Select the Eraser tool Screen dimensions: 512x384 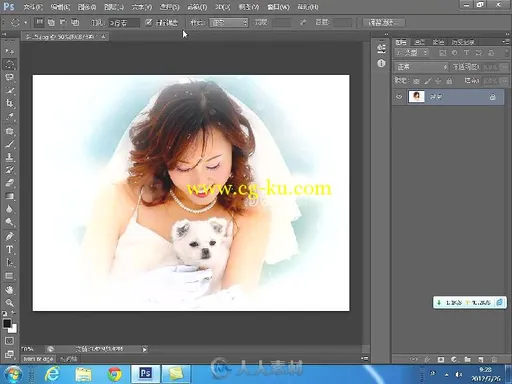point(9,183)
